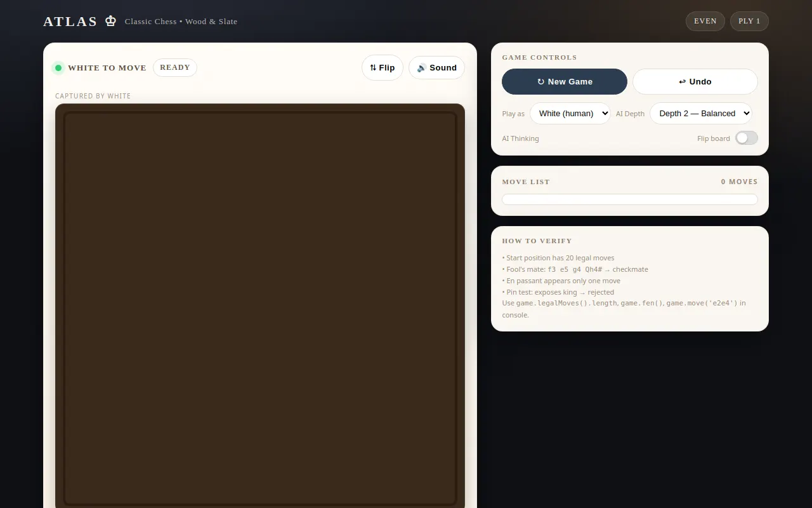Click the chess king icon beside ATLAS
Image resolution: width=812 pixels, height=508 pixels.
click(x=110, y=21)
